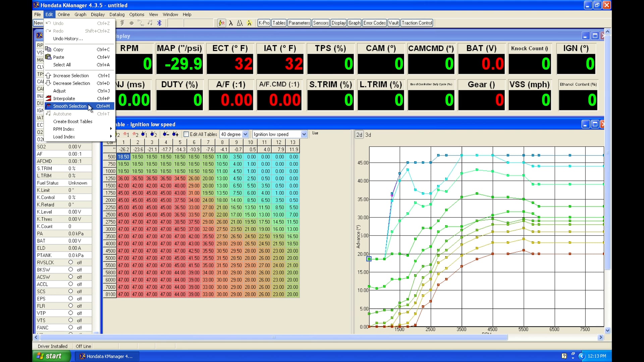Open the Datalog menu
Screen dimensions: 644x362
pos(117,14)
